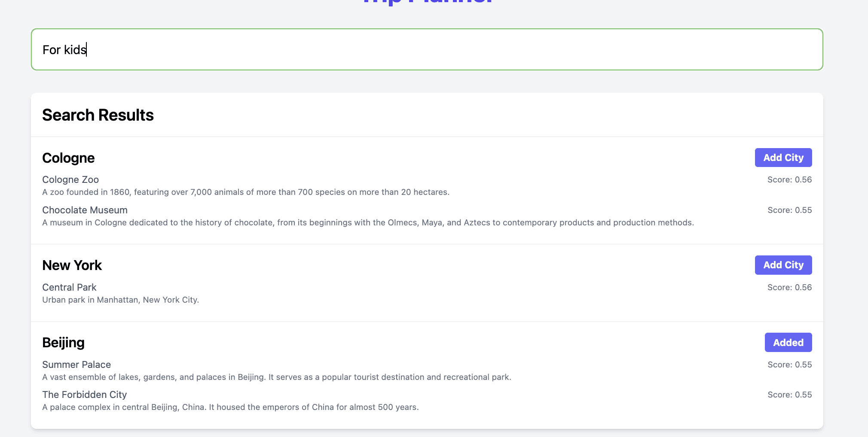Viewport: 868px width, 437px height.
Task: Click the Central Park score value
Action: click(x=789, y=287)
